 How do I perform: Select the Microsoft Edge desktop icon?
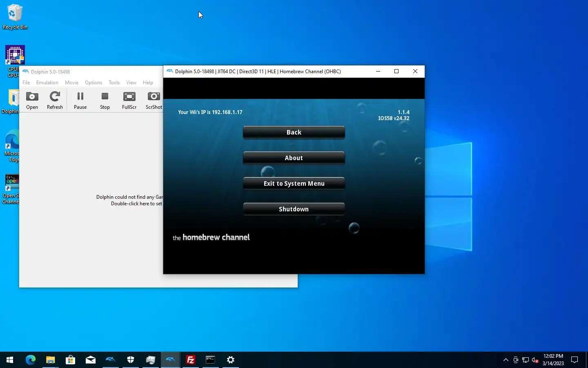coord(12,146)
